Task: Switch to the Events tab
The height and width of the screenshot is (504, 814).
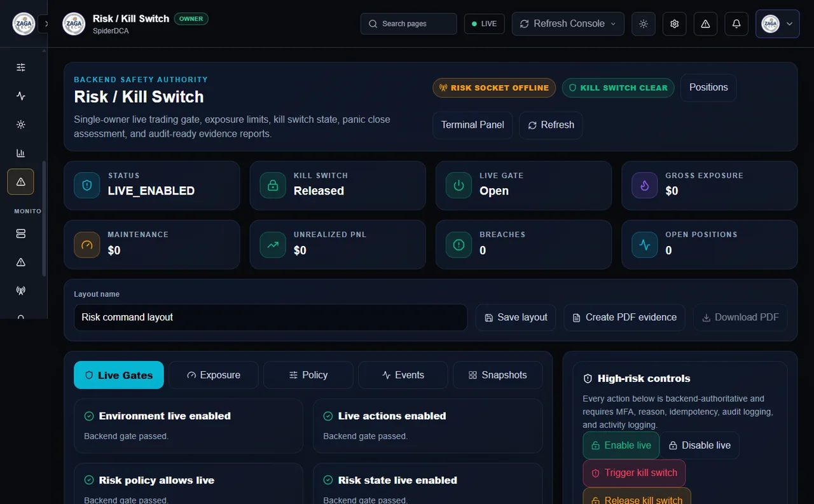Action: [x=403, y=375]
